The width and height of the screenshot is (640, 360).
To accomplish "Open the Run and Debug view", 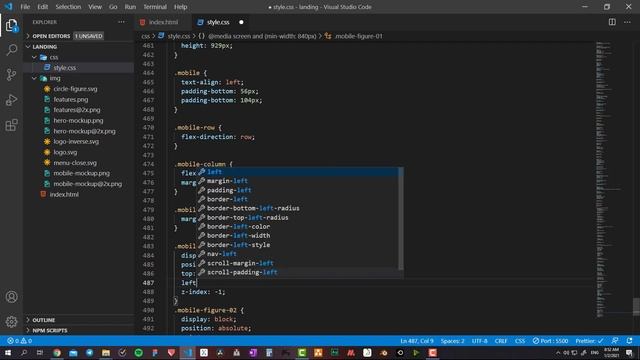I will coord(11,100).
